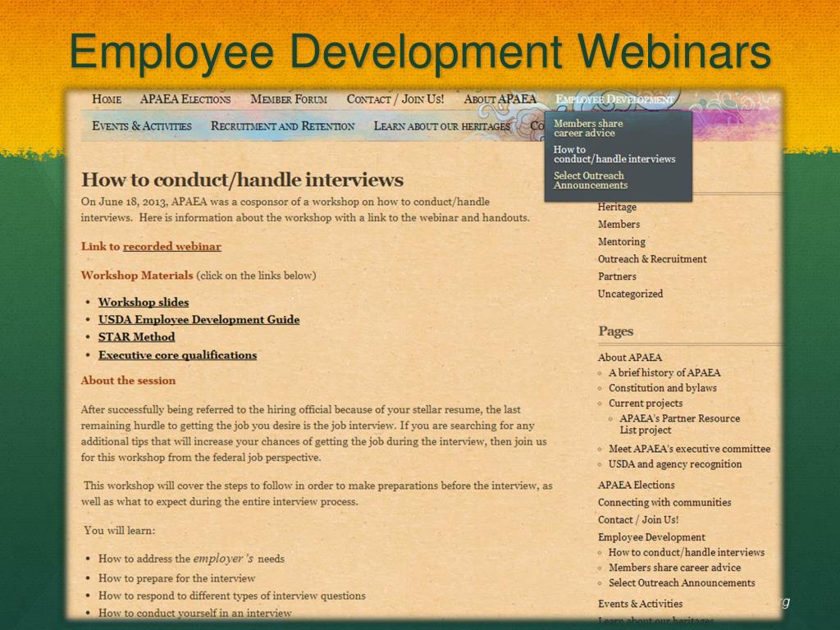Open USDA and agency recognition page

tap(675, 464)
